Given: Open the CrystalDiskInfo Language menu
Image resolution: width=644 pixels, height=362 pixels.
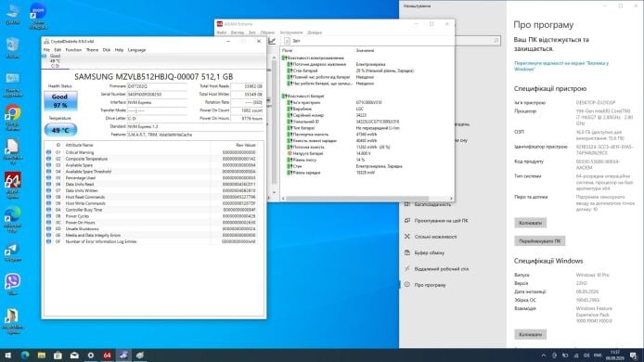Looking at the screenshot, I should coord(136,50).
